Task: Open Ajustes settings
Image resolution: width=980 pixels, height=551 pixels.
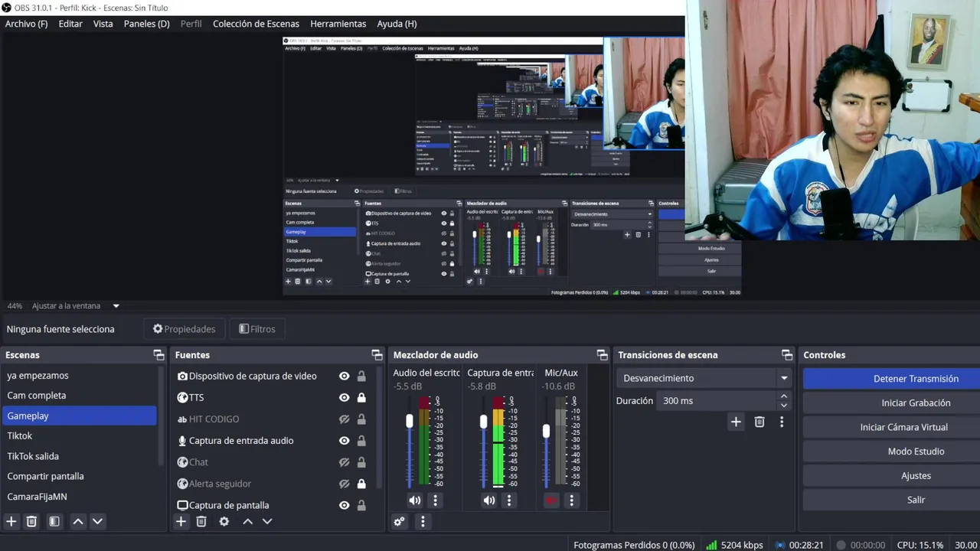Action: coord(892,475)
